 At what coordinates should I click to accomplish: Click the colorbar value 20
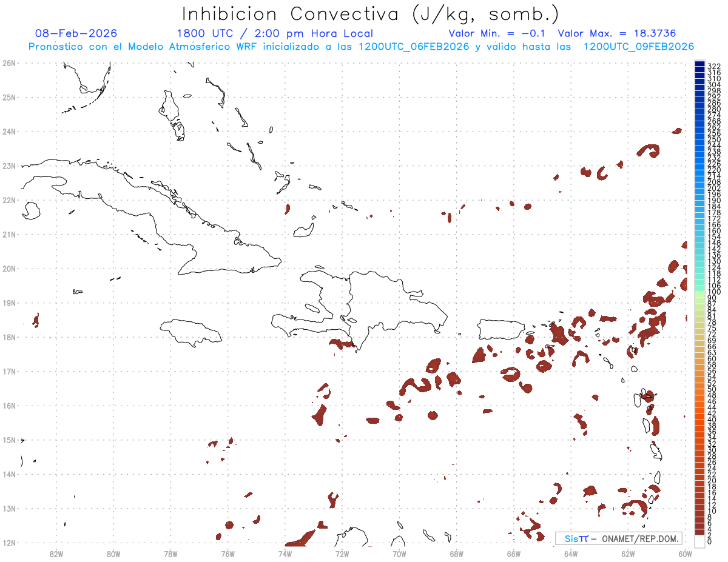tap(712, 480)
